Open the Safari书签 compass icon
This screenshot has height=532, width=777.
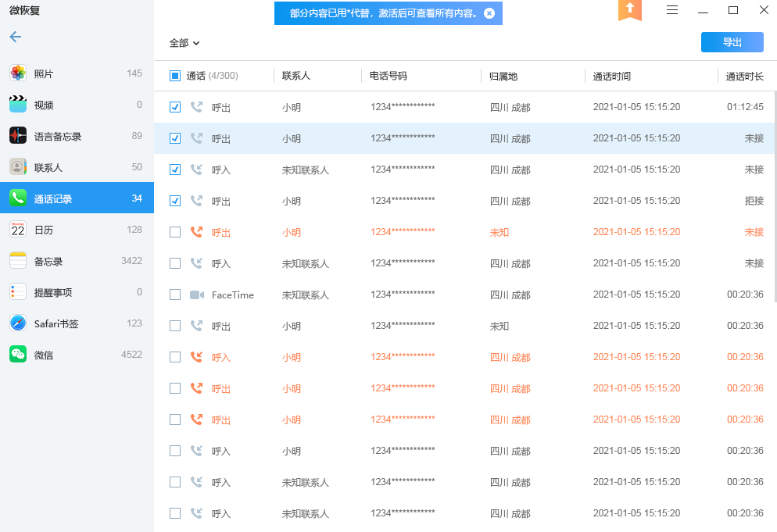[x=18, y=323]
